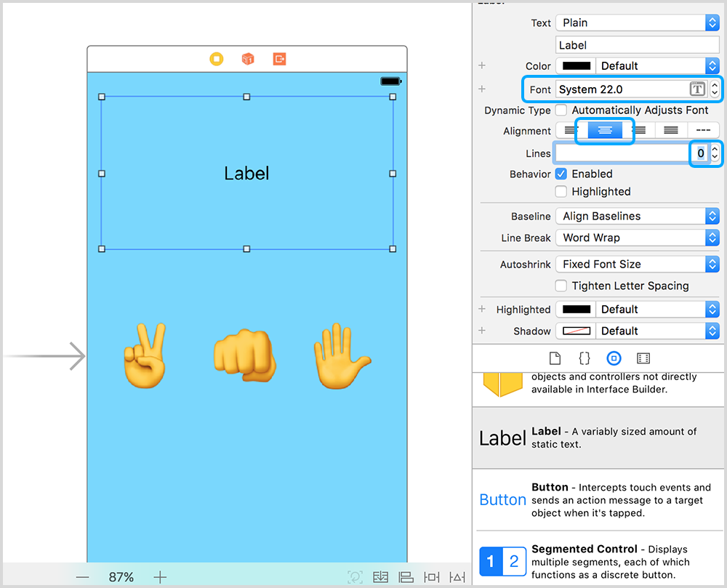Open the Code Snippet library braces icon
727x588 pixels.
(584, 358)
